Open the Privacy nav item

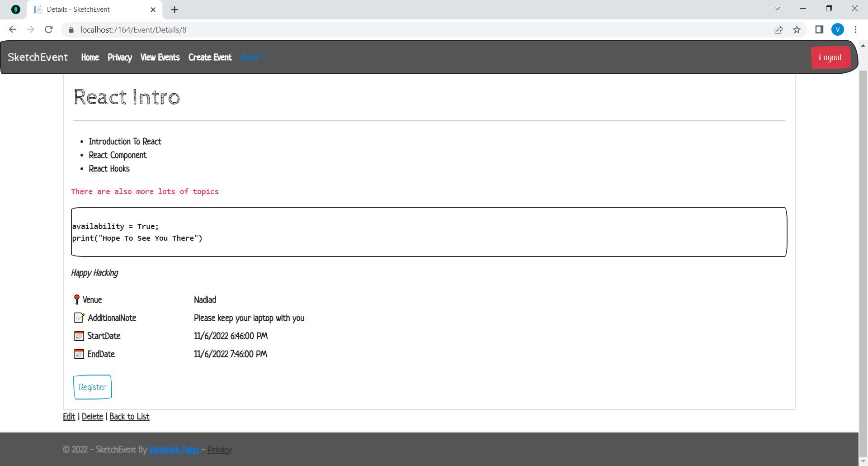pyautogui.click(x=120, y=57)
